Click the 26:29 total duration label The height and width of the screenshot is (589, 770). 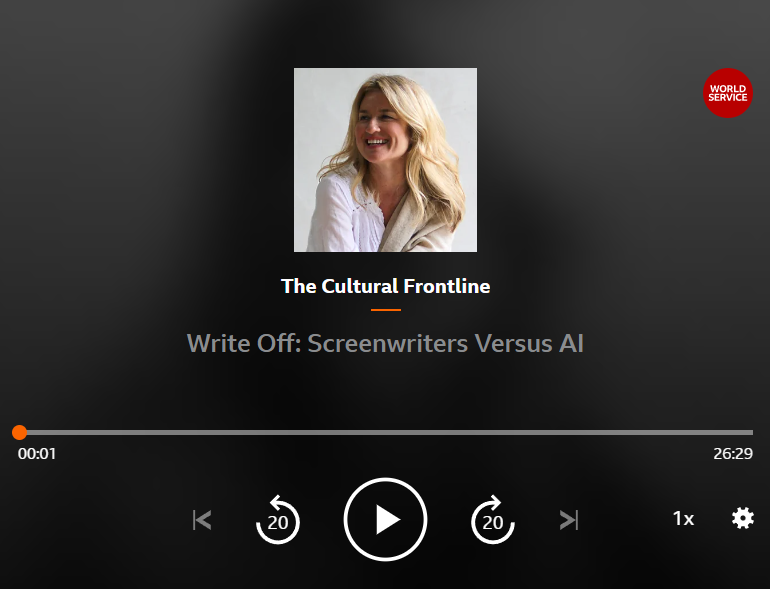pyautogui.click(x=733, y=453)
